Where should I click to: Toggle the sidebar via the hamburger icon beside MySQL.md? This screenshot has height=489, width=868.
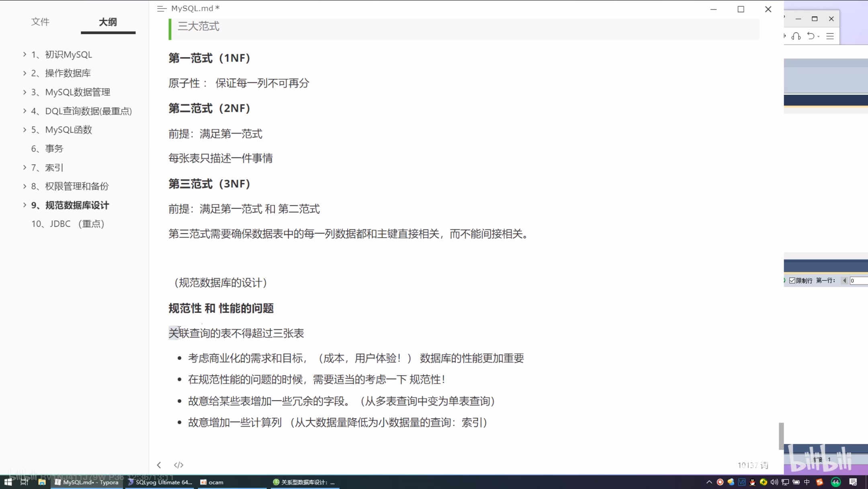coord(162,8)
